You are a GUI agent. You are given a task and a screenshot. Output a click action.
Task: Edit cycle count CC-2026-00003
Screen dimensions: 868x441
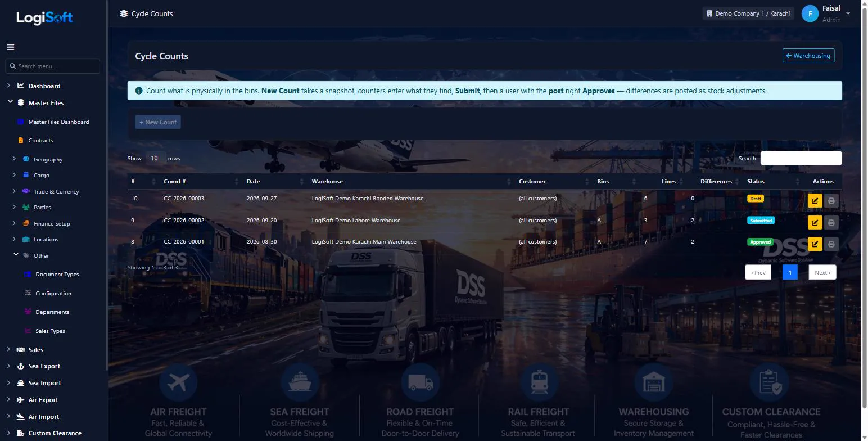click(815, 201)
